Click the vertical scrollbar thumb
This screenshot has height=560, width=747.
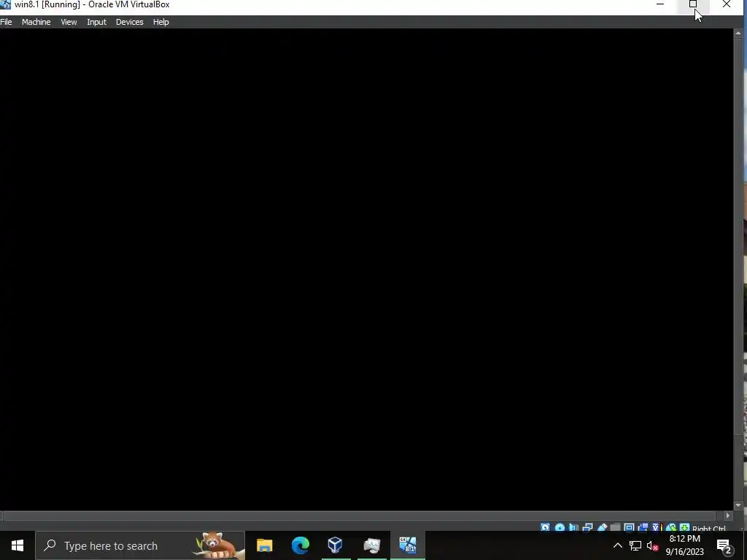pos(738,236)
